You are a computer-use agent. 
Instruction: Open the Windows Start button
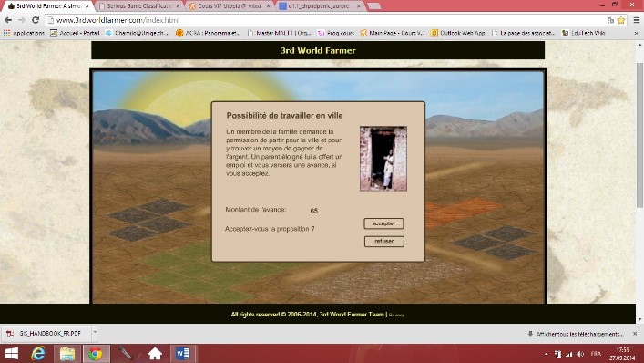point(12,354)
